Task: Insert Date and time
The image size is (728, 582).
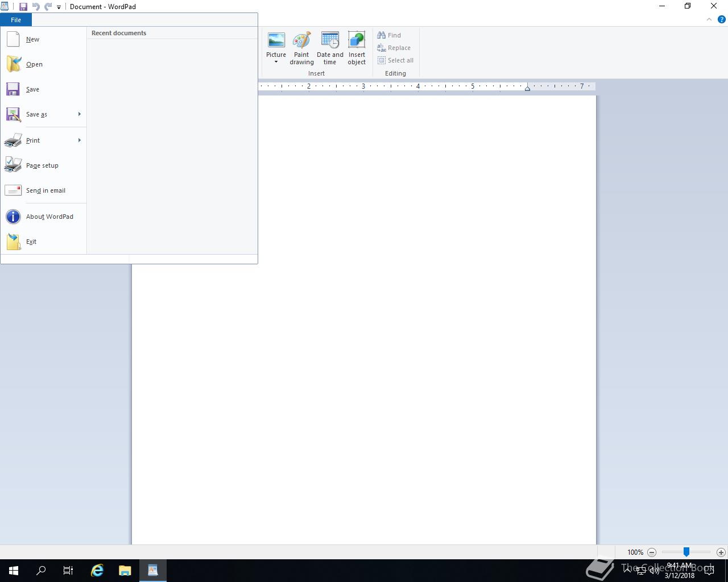Action: click(330, 49)
